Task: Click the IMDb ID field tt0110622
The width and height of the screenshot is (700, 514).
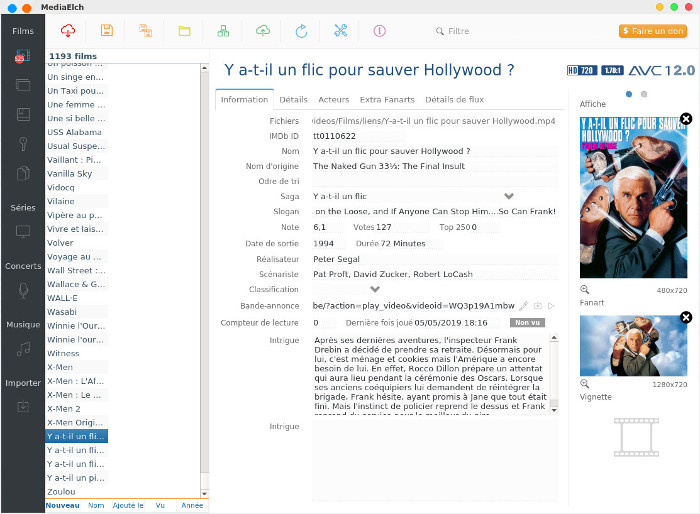Action: tap(359, 136)
